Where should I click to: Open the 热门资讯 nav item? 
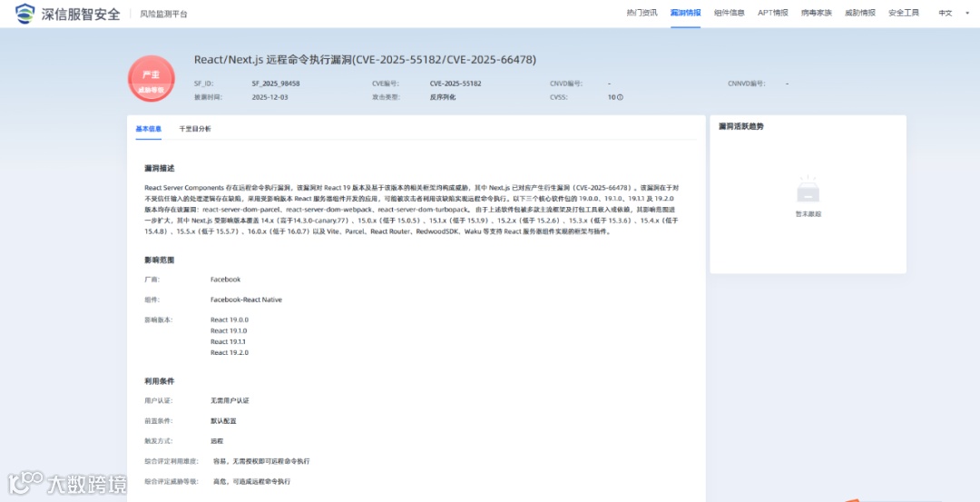(x=642, y=13)
